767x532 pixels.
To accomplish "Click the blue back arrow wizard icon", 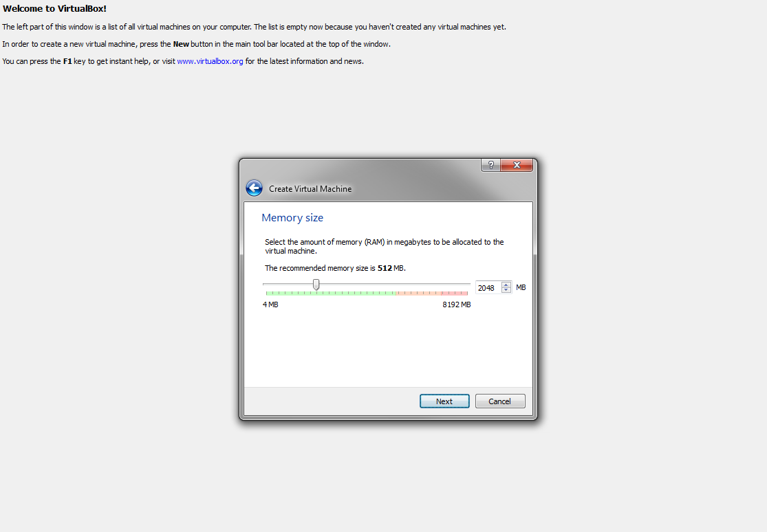I will [254, 187].
